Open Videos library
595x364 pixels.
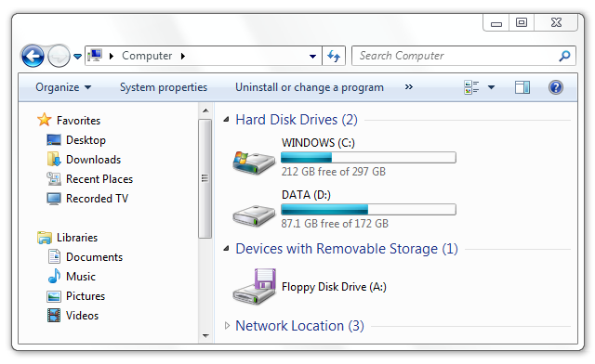[82, 316]
